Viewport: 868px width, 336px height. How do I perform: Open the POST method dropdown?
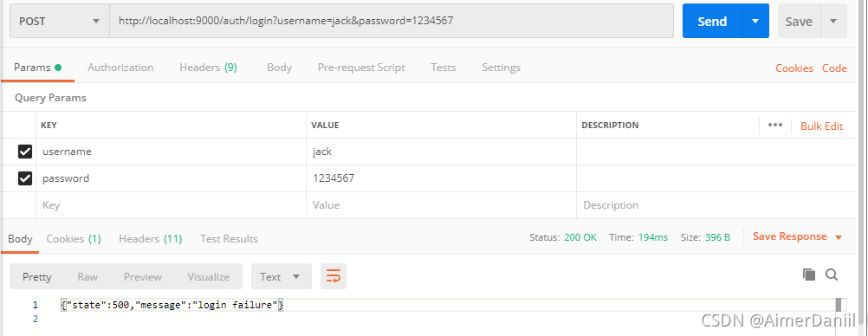pyautogui.click(x=60, y=21)
